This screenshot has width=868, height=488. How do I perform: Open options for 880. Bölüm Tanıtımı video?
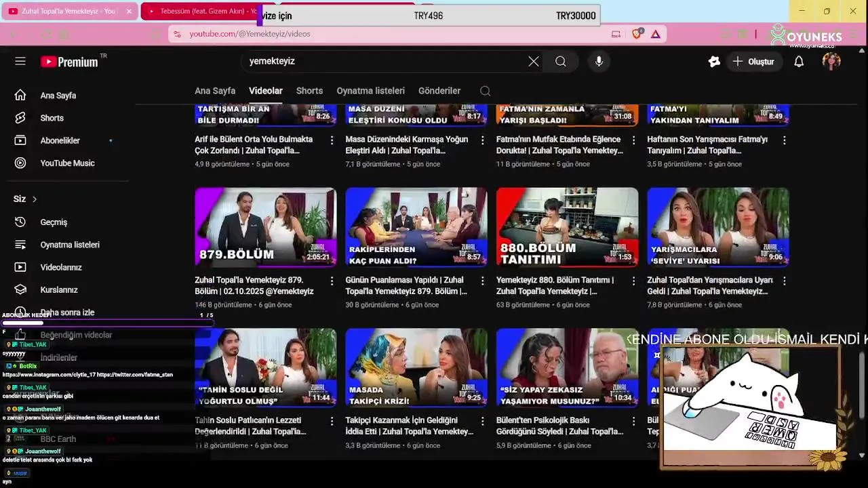click(x=633, y=281)
